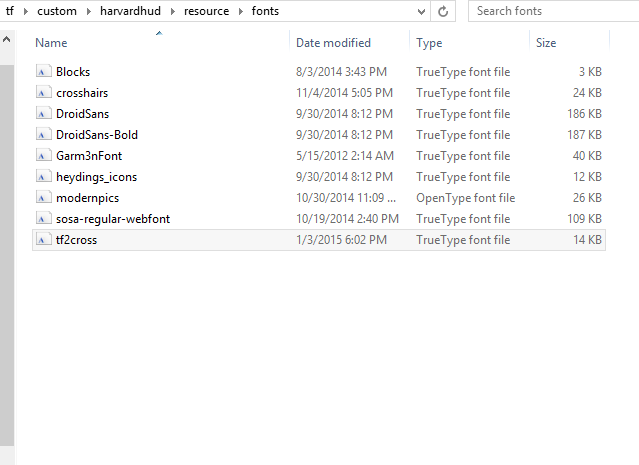Select the Blocks file name

coord(73,72)
